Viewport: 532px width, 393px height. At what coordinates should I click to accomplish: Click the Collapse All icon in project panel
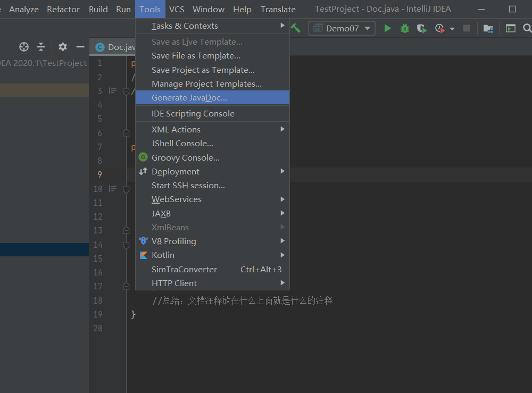click(x=41, y=47)
